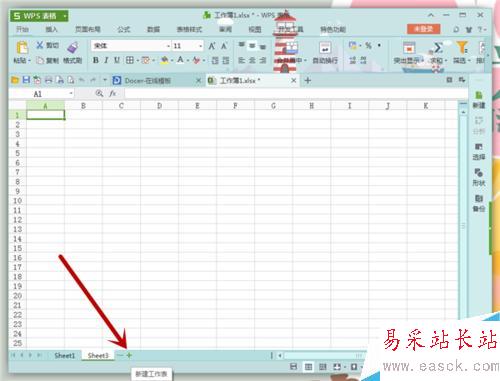
Task: Decrease font size with smaller A
Action: [224, 46]
